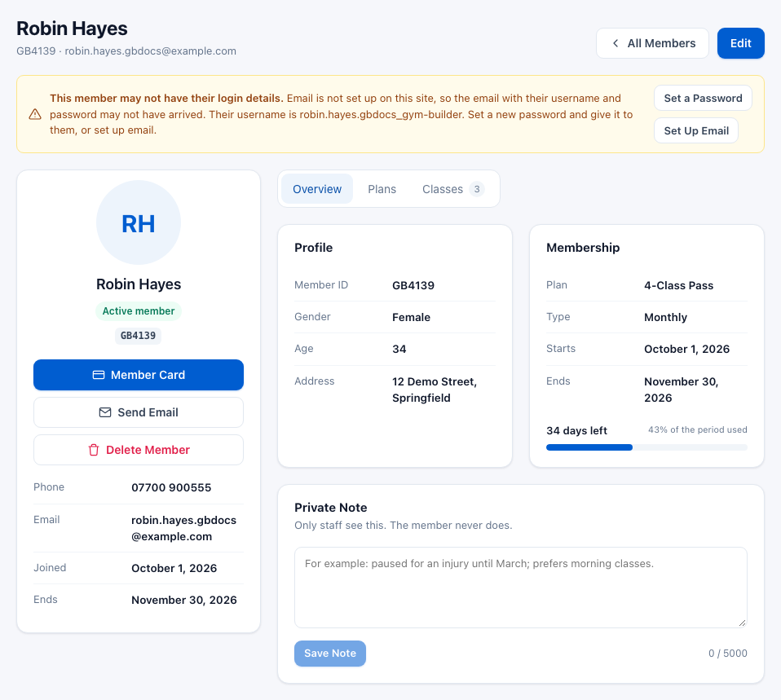The image size is (781, 700).
Task: Click the Age value 34
Action: tap(399, 349)
